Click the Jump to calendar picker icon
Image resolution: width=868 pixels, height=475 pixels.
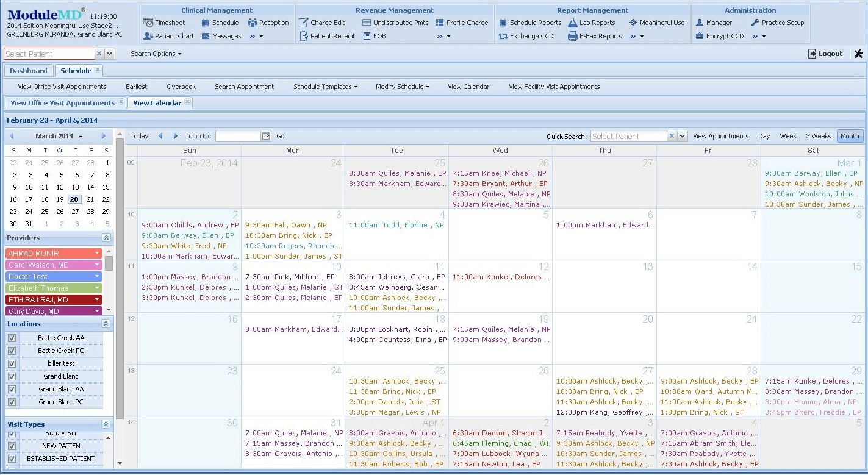click(x=266, y=136)
